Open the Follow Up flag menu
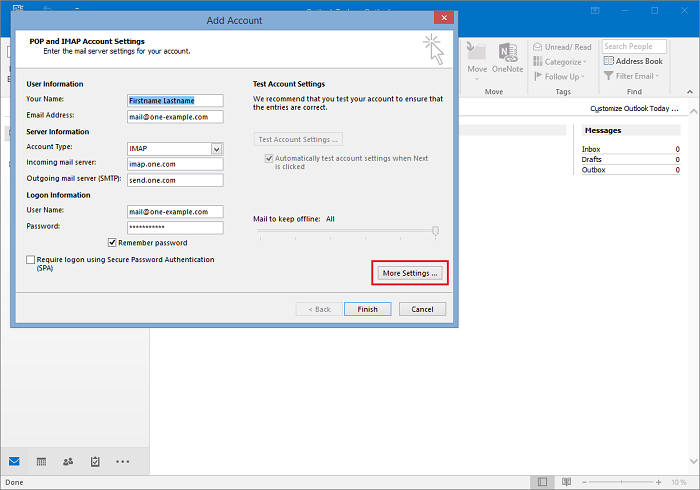 pyautogui.click(x=559, y=76)
